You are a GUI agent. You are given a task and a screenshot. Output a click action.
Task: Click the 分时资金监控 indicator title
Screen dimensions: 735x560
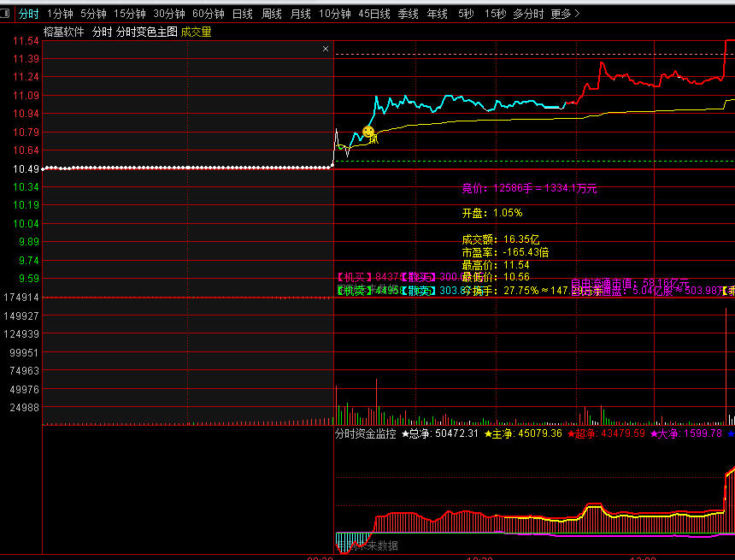(x=365, y=434)
